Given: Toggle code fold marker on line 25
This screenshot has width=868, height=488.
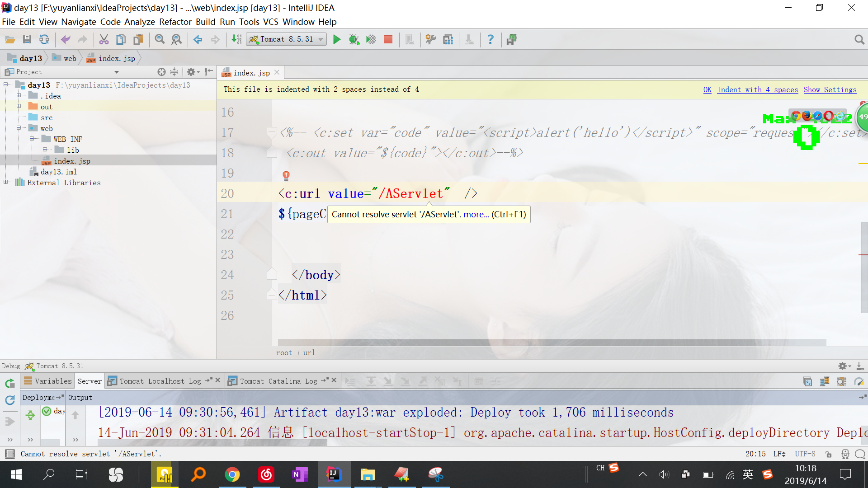Looking at the screenshot, I should coord(272,295).
